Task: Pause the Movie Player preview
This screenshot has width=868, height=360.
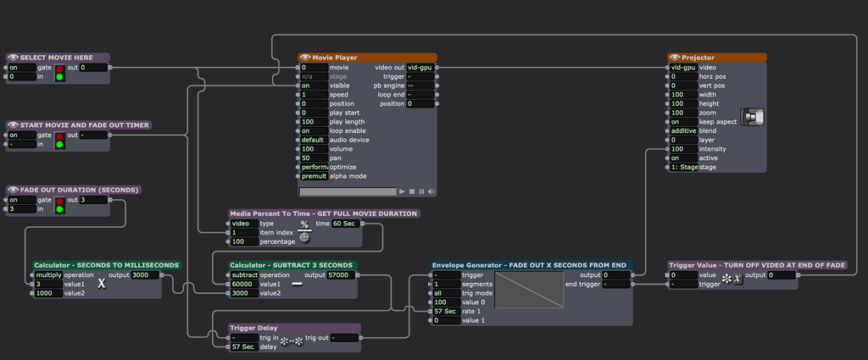Action: tap(421, 191)
